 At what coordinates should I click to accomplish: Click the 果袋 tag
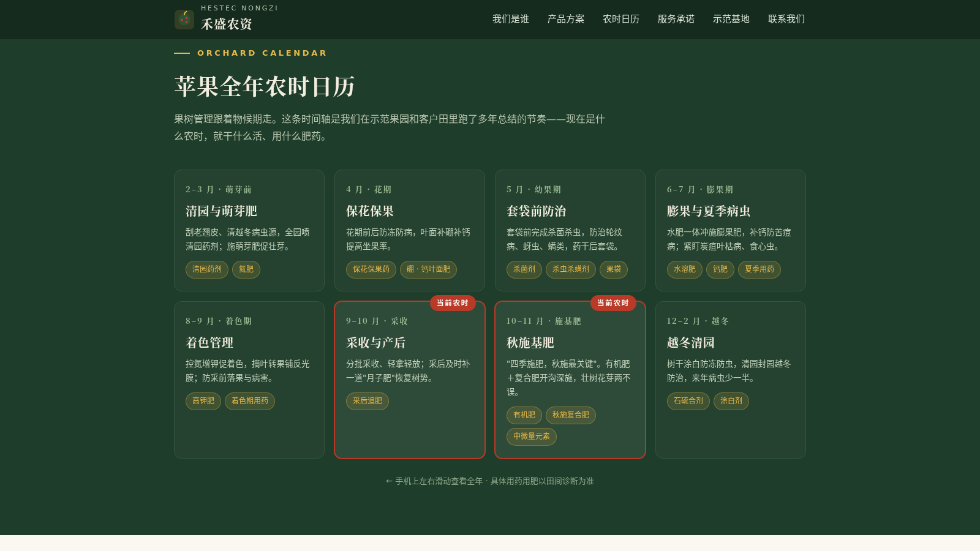point(614,269)
